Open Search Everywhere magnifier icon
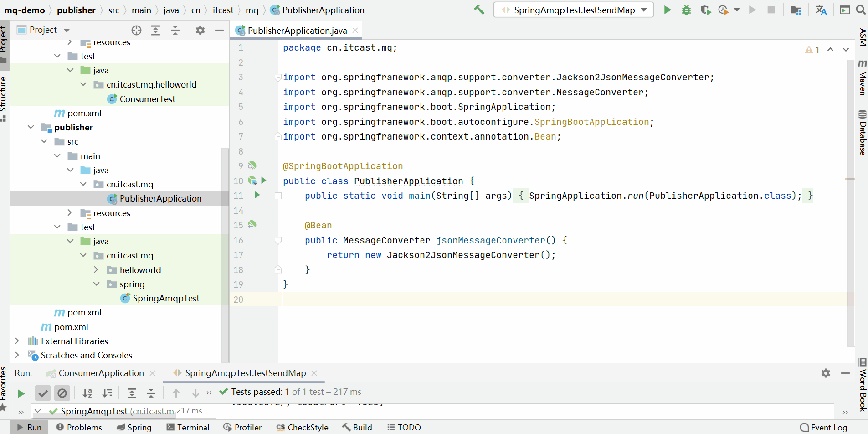 861,10
